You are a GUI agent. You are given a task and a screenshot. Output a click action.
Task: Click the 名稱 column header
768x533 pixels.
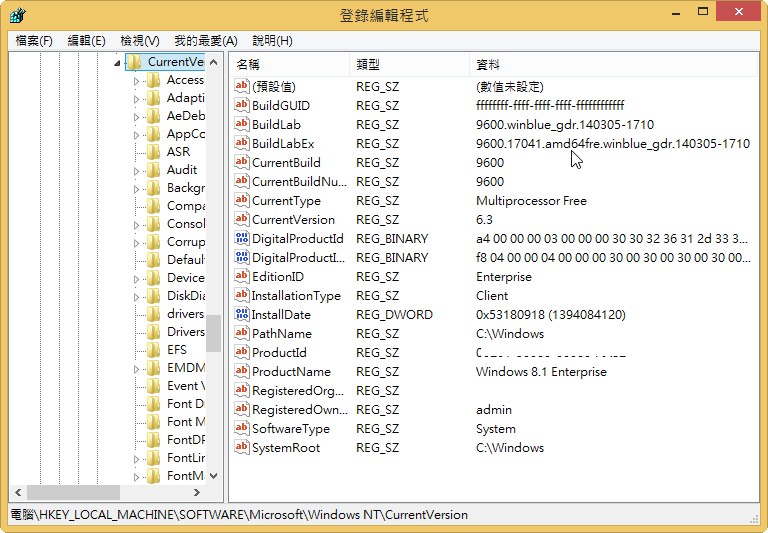(248, 64)
